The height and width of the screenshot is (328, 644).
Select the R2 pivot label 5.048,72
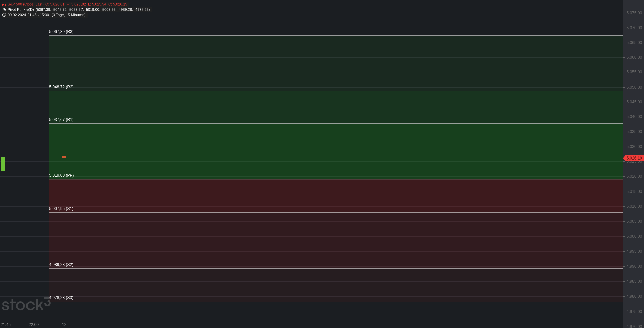click(61, 87)
